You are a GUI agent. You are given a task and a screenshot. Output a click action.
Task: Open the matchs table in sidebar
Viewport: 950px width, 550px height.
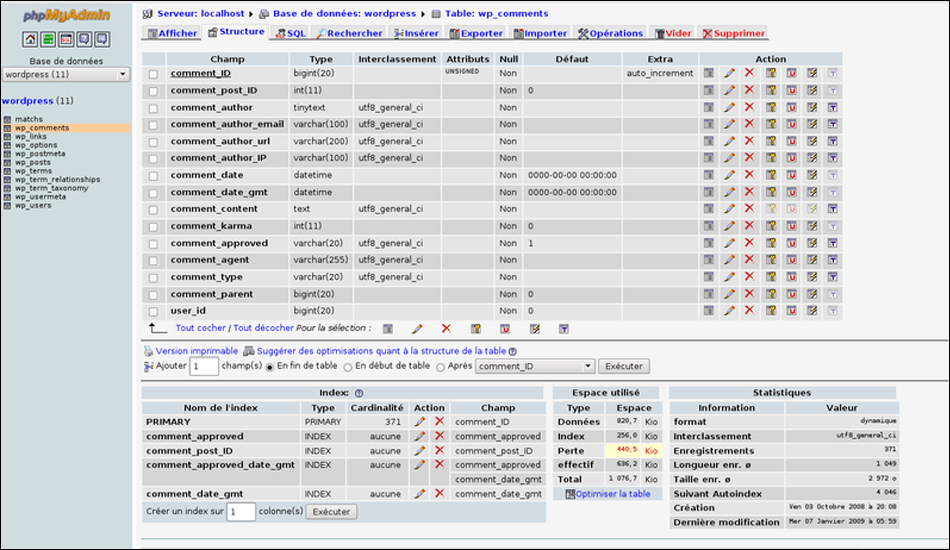tap(28, 119)
